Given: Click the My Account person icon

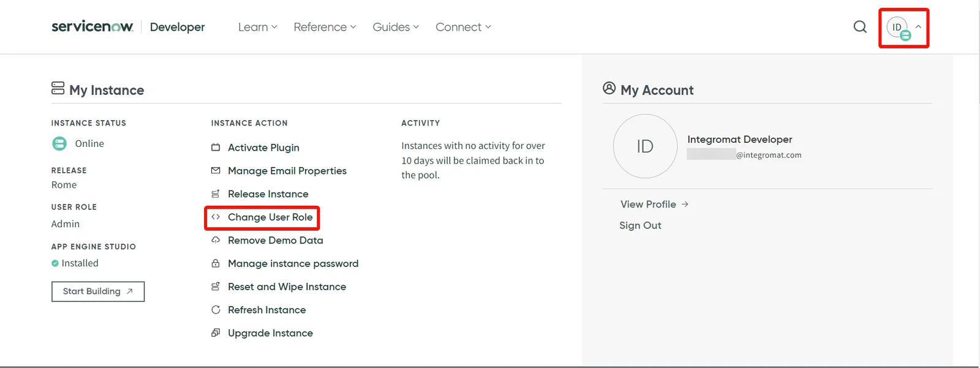Looking at the screenshot, I should click(x=609, y=88).
